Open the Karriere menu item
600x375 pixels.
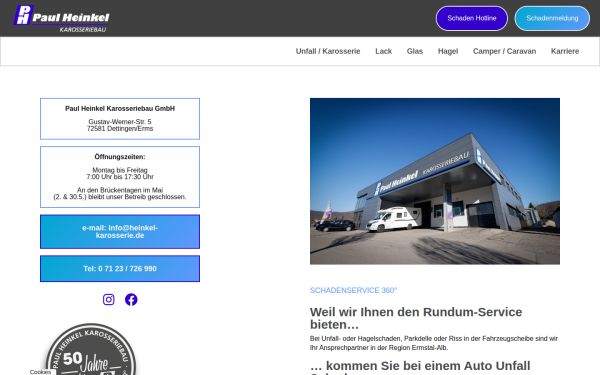(565, 51)
